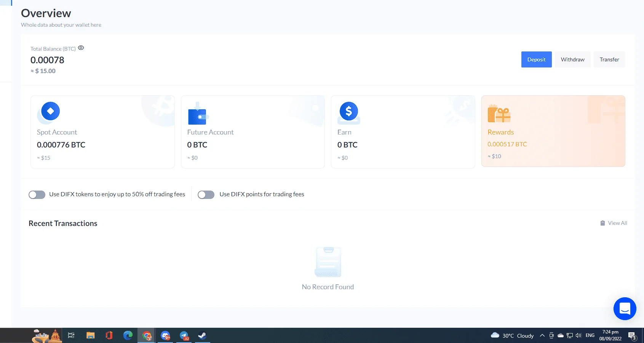644x343 pixels.
Task: Open the volume speaker icon in tray
Action: tap(578, 335)
